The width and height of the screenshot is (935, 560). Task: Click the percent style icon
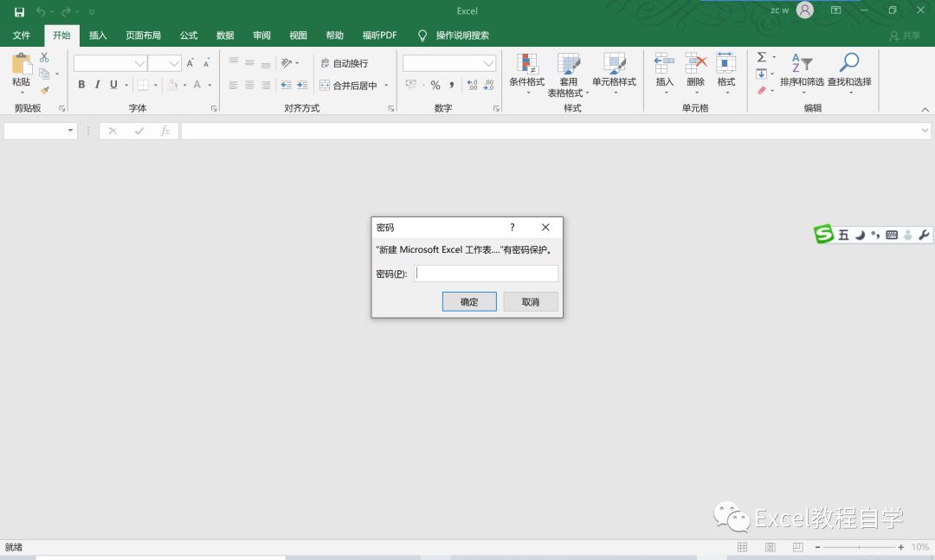[435, 86]
